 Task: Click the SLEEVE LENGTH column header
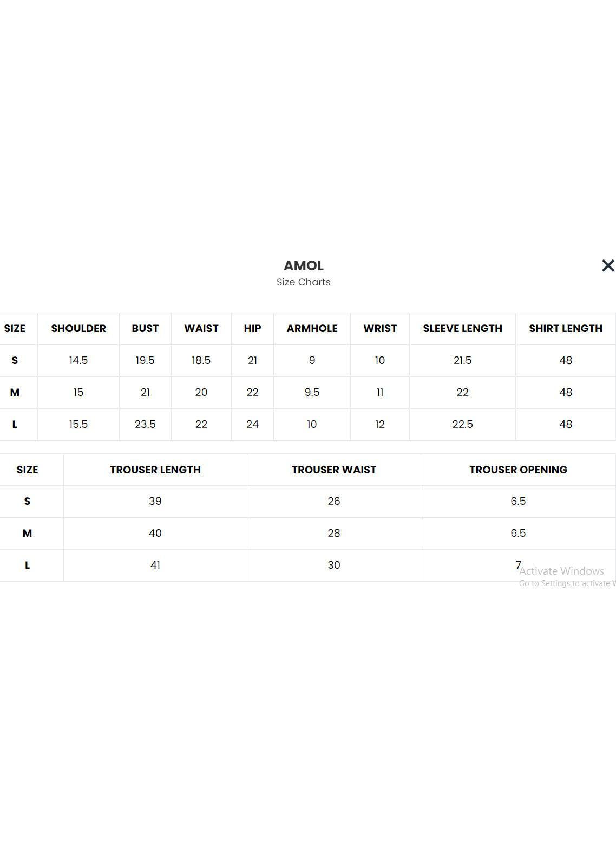[x=462, y=328]
